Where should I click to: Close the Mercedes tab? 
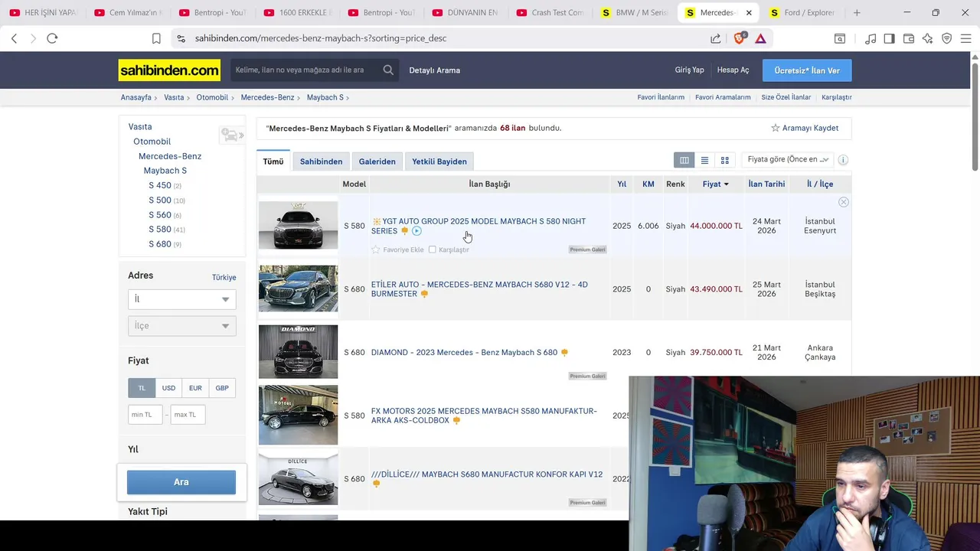pyautogui.click(x=749, y=13)
